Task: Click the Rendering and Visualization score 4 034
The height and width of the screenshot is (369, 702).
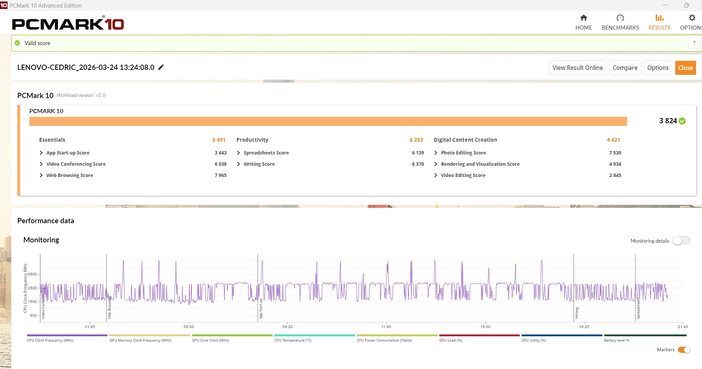Action: (x=615, y=164)
